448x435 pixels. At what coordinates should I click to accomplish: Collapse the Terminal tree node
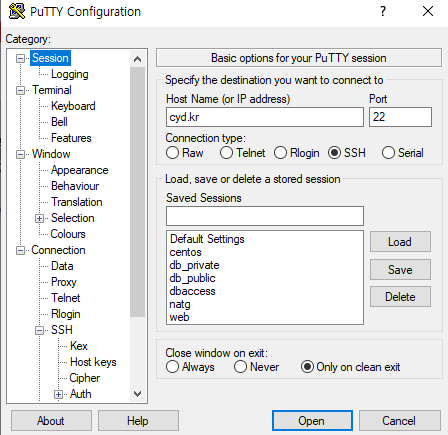20,91
